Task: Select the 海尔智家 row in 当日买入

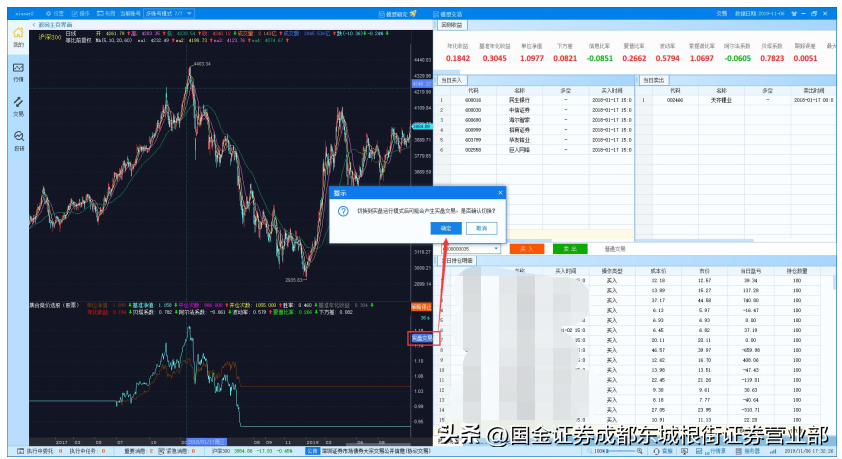Action: point(535,120)
